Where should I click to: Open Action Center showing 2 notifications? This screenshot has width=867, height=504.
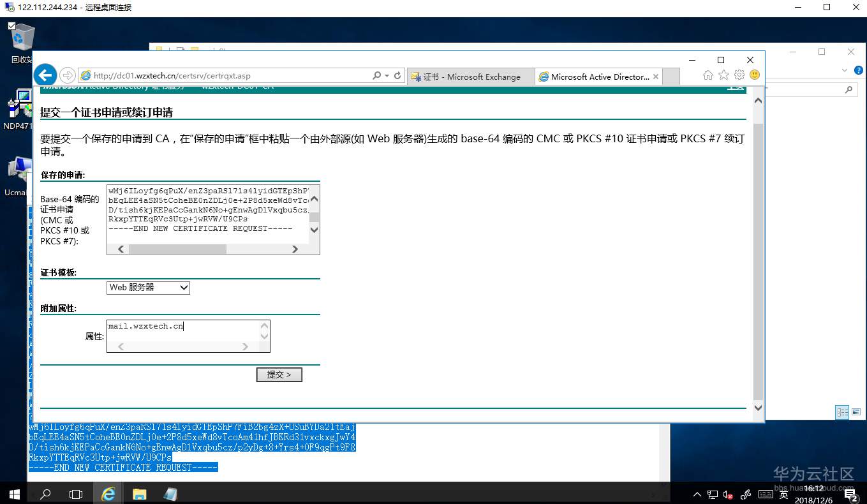[x=850, y=494]
